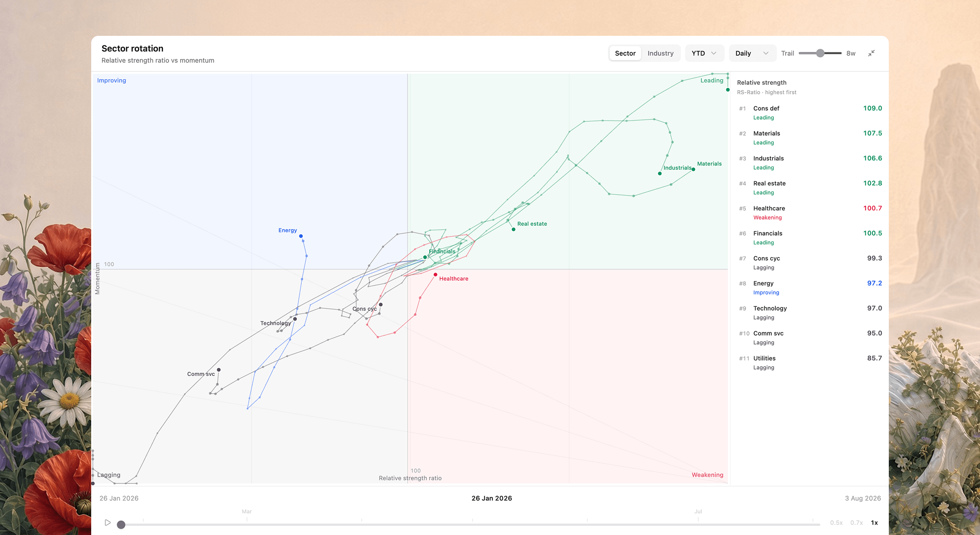Collapse the chart with the shrink icon
Screen dimensions: 980x535
point(871,53)
